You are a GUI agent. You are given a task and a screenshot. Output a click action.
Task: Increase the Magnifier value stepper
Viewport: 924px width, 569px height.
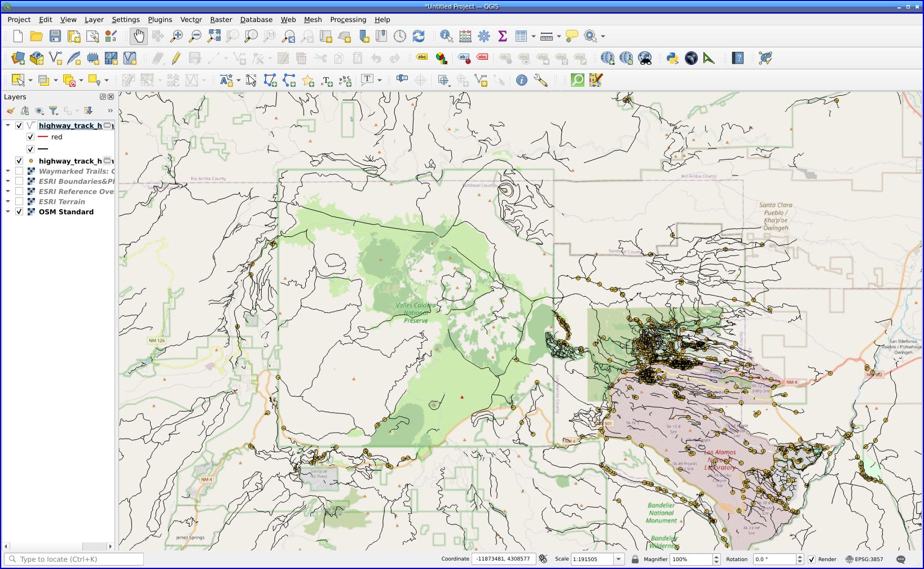[716, 557]
